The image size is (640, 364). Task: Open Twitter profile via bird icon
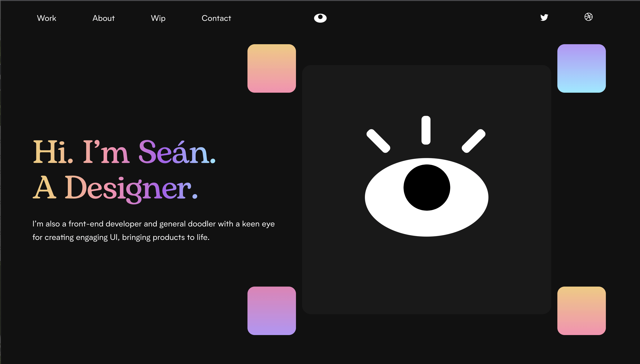coord(544,17)
